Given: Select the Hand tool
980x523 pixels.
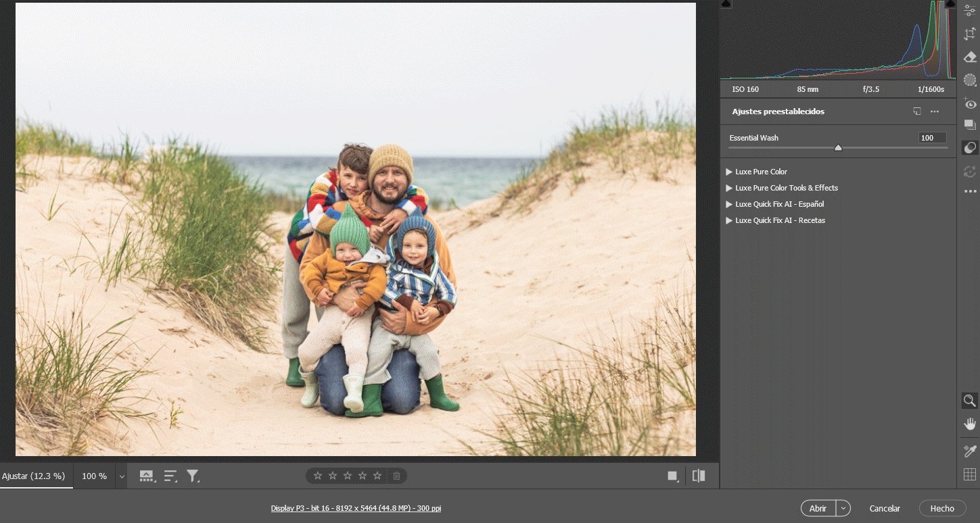Looking at the screenshot, I should click(970, 424).
